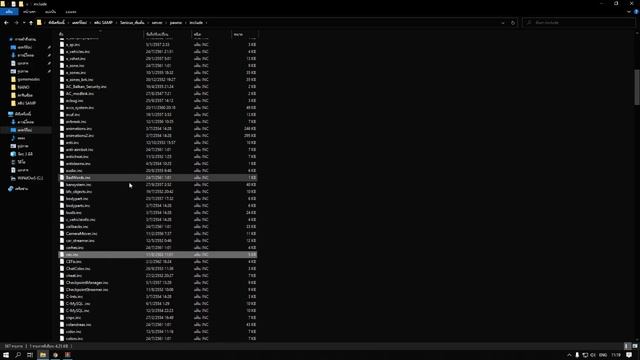The width and height of the screenshot is (640, 360).
Task: Open the View ribbon tab
Action: (71, 12)
